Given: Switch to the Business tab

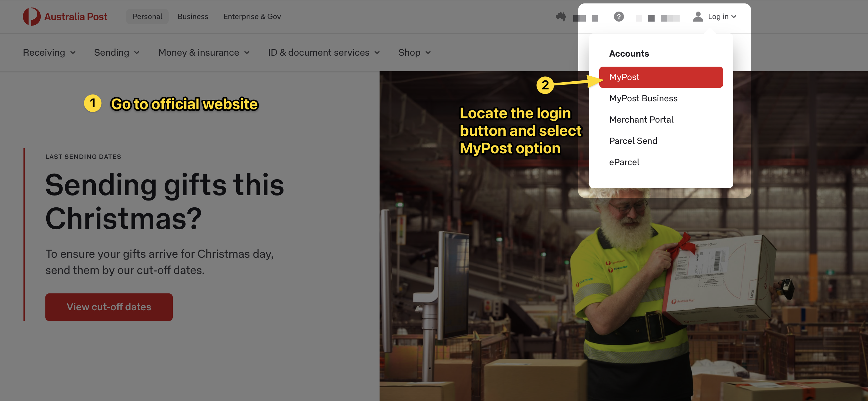Looking at the screenshot, I should [x=193, y=17].
